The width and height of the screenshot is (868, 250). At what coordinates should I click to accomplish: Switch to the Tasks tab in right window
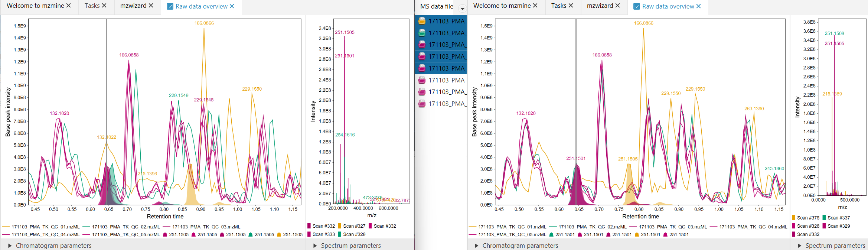tap(558, 6)
